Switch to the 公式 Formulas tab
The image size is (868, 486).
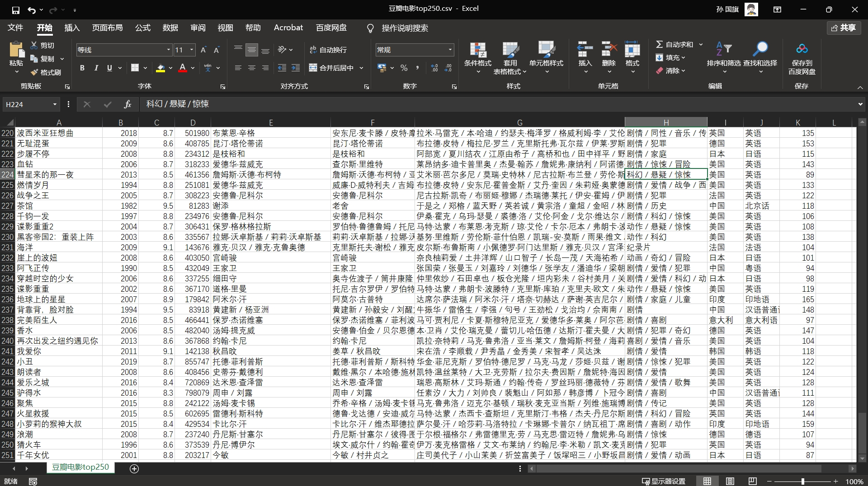pos(143,28)
